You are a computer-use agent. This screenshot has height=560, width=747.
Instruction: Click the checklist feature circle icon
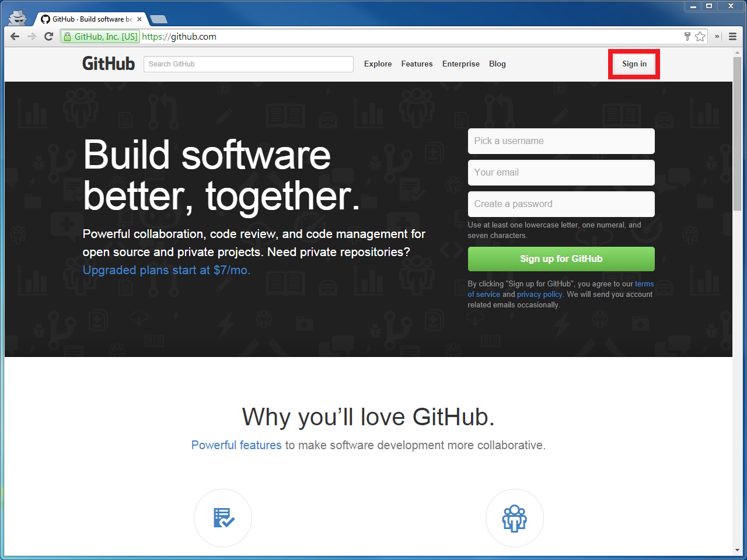click(x=223, y=518)
